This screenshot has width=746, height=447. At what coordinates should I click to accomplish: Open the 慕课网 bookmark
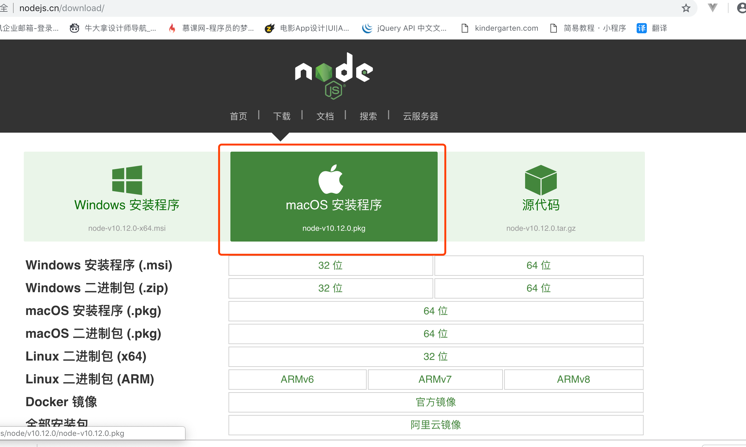[211, 28]
